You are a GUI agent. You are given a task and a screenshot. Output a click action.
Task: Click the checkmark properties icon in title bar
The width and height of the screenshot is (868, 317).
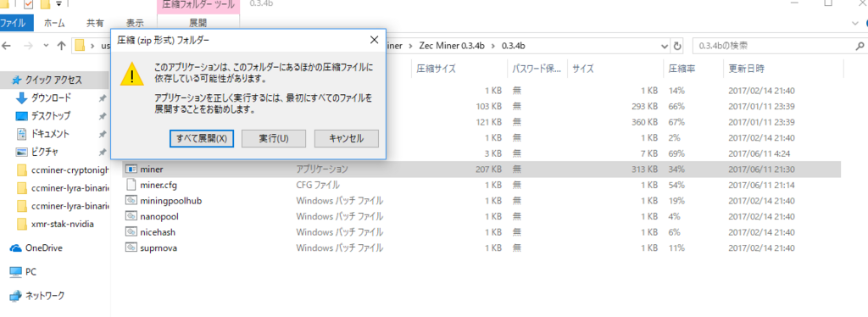click(30, 5)
